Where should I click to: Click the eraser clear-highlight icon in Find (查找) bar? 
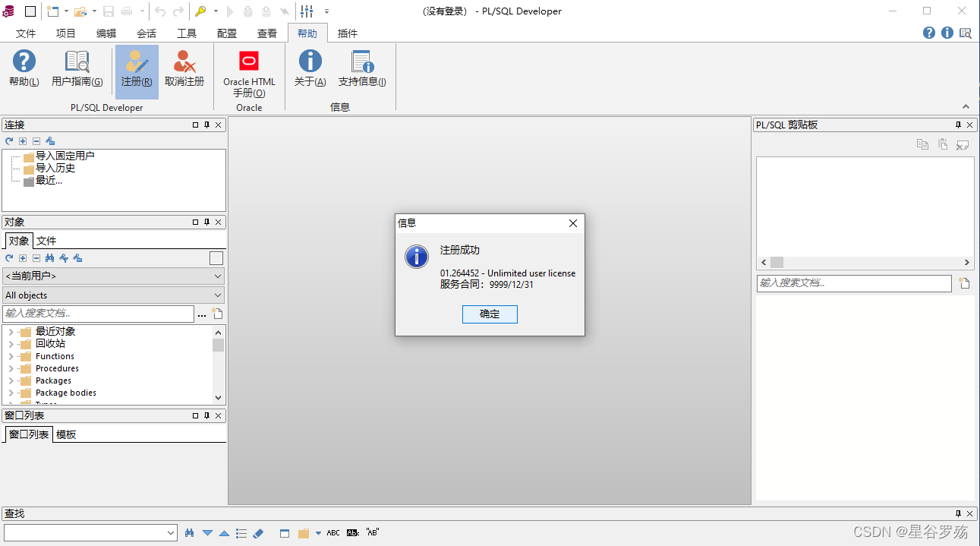pyautogui.click(x=258, y=533)
